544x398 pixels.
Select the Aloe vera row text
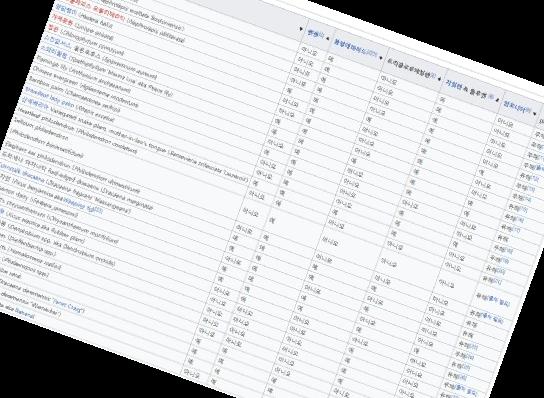click(11, 273)
